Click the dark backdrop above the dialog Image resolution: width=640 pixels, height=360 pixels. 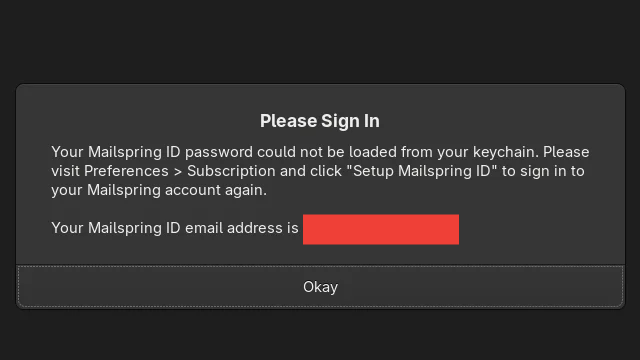pos(320,41)
